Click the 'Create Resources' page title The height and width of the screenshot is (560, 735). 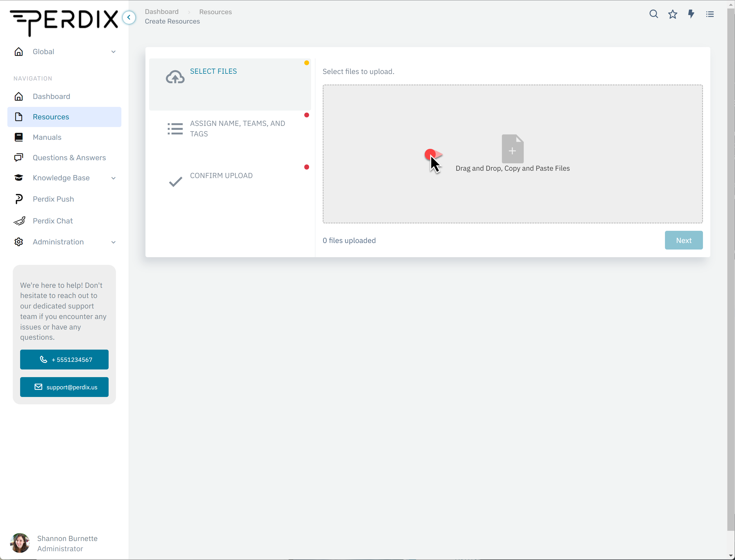click(x=172, y=21)
